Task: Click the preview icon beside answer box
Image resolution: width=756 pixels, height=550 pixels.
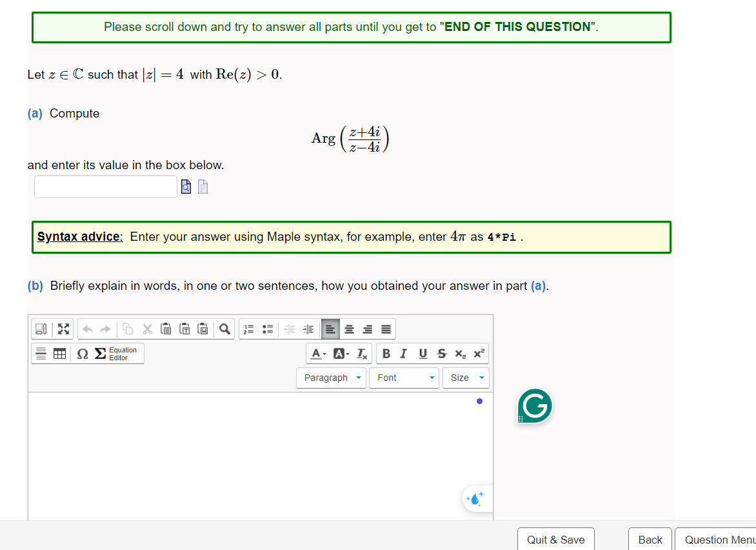Action: [186, 186]
